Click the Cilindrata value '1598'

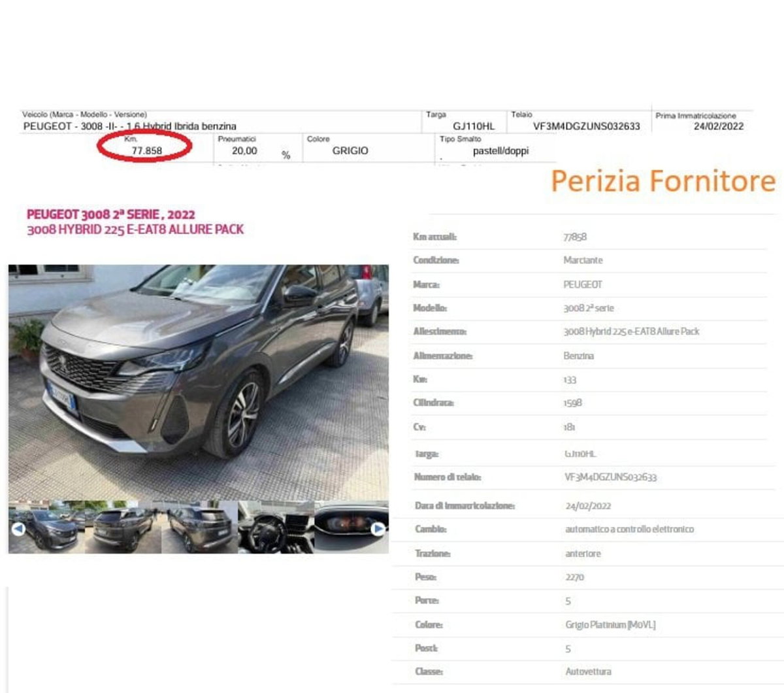click(572, 403)
